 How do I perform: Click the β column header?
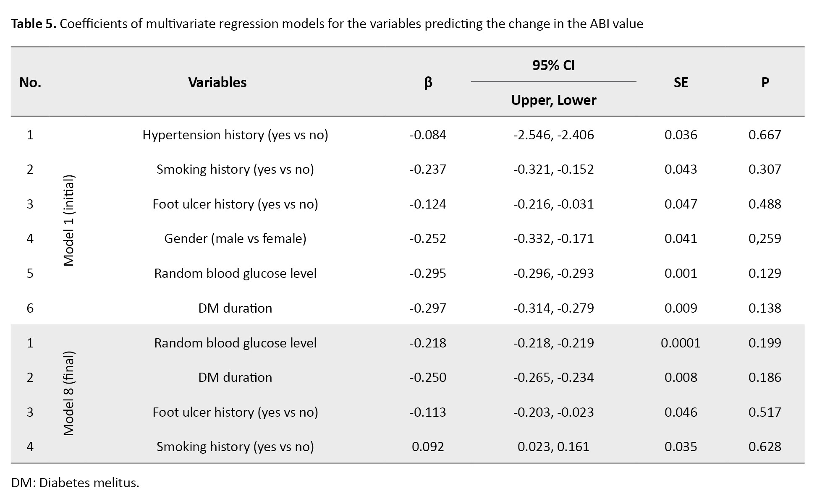[428, 82]
